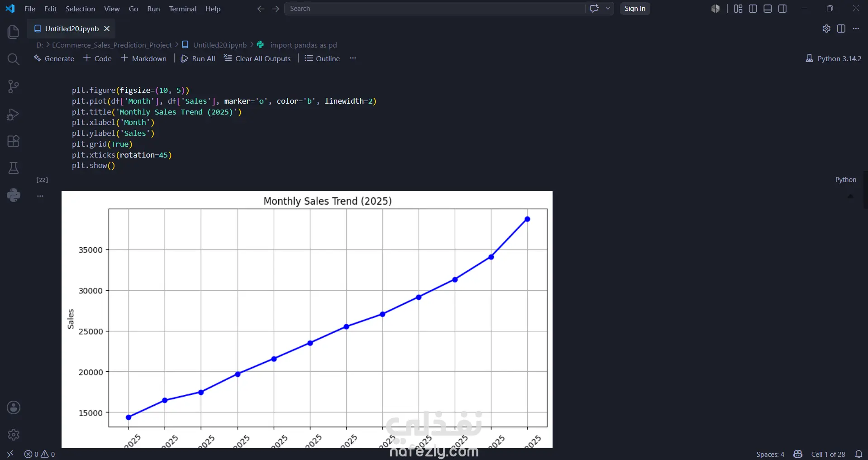This screenshot has height=460, width=868.
Task: Click the VS Code logo icon
Action: [10, 9]
